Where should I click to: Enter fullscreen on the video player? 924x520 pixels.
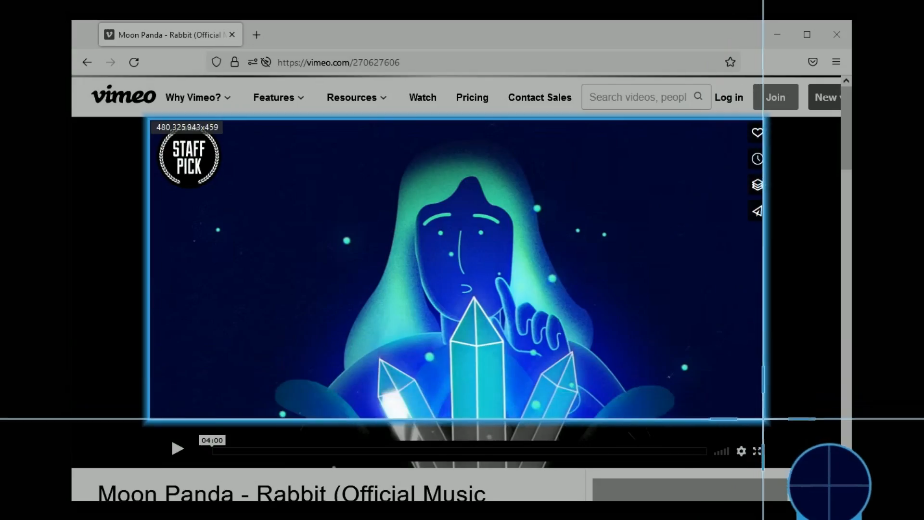[757, 451]
